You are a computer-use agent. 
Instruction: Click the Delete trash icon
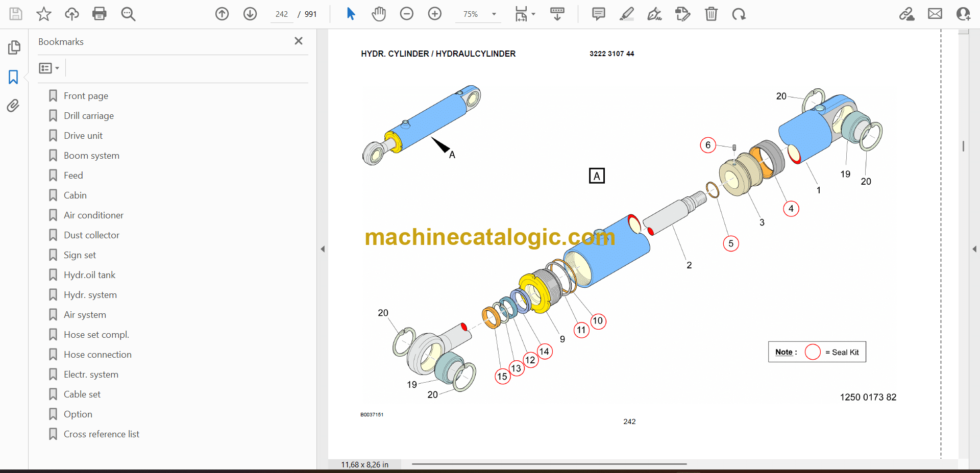click(710, 14)
